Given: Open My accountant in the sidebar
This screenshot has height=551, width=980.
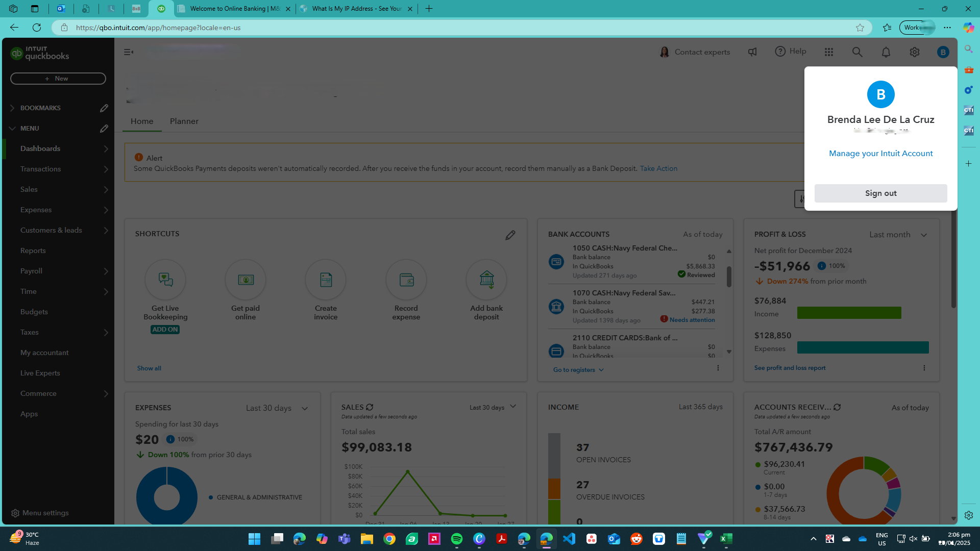Looking at the screenshot, I should [44, 353].
